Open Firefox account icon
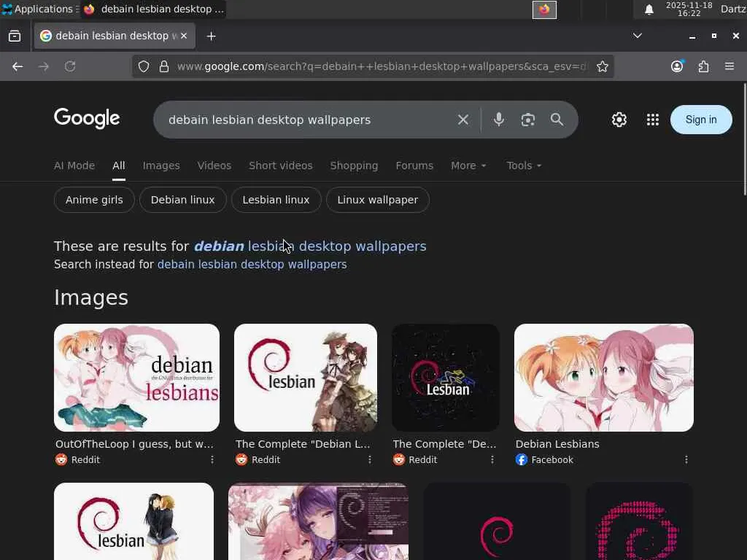Viewport: 747px width, 560px height. [677, 66]
